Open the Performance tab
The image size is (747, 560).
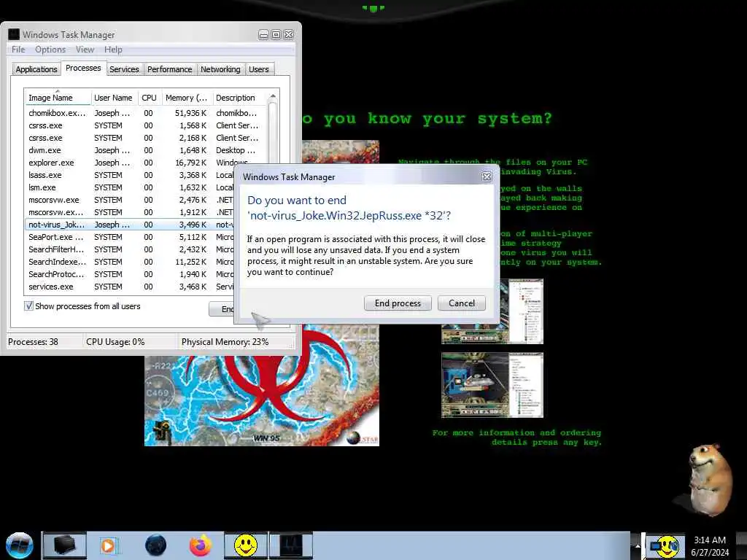169,69
